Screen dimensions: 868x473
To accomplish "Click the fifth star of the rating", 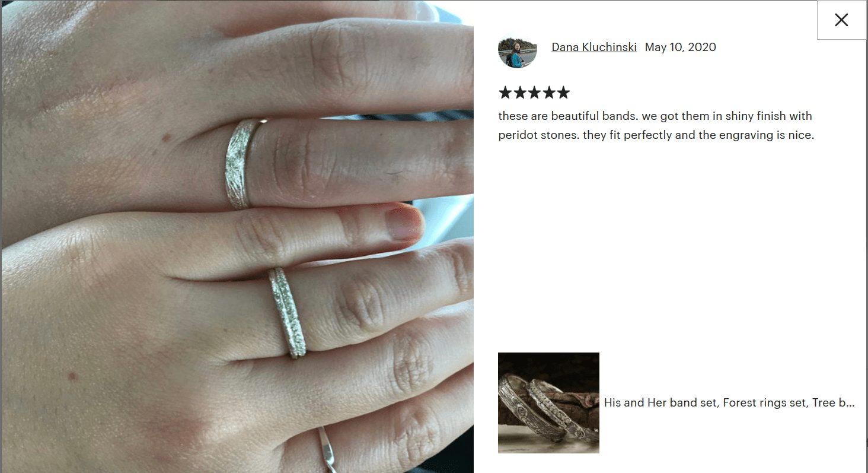I will click(563, 93).
